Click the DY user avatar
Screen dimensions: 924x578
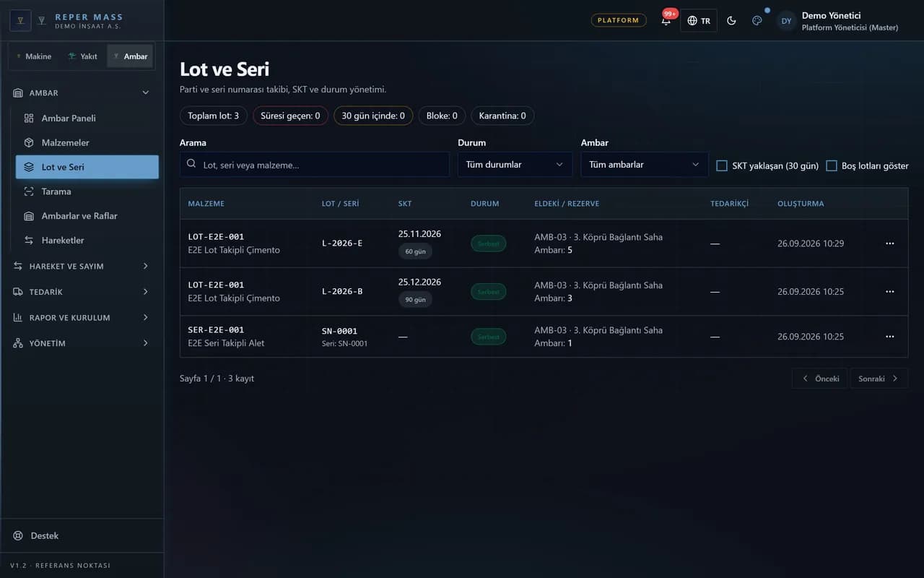pyautogui.click(x=786, y=21)
